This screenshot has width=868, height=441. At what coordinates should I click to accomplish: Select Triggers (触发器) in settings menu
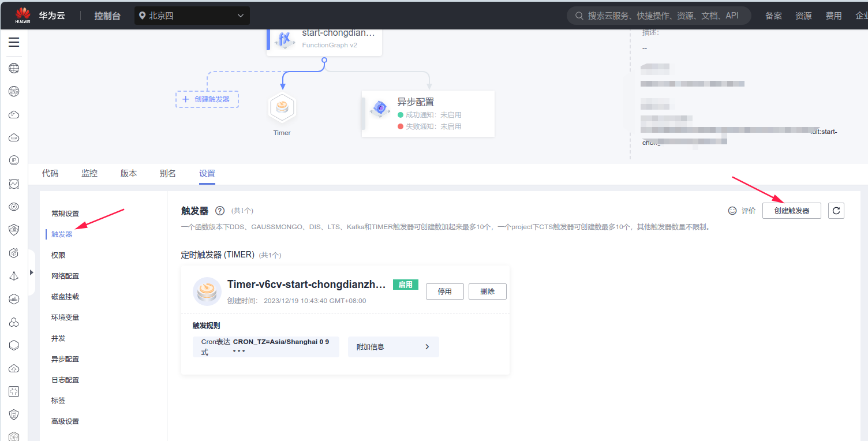click(x=62, y=234)
